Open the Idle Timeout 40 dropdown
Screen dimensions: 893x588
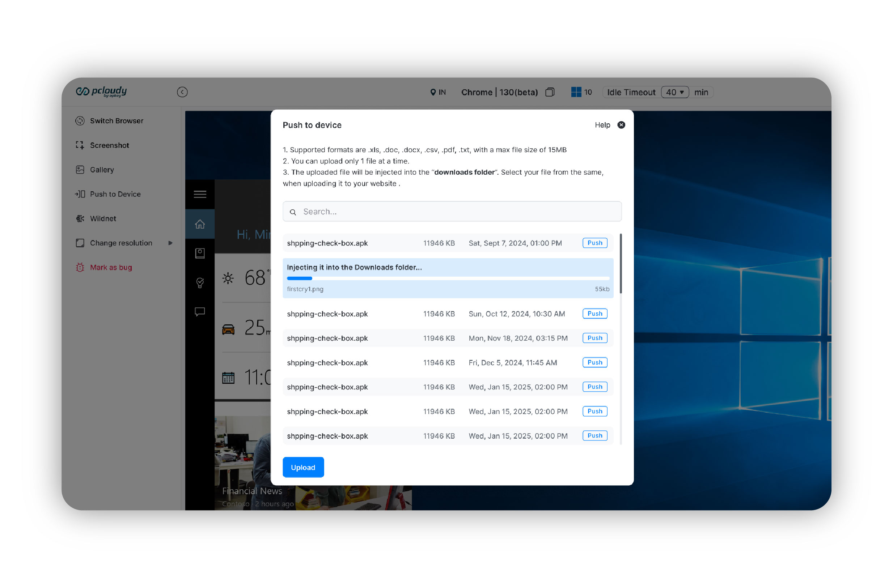pyautogui.click(x=675, y=92)
